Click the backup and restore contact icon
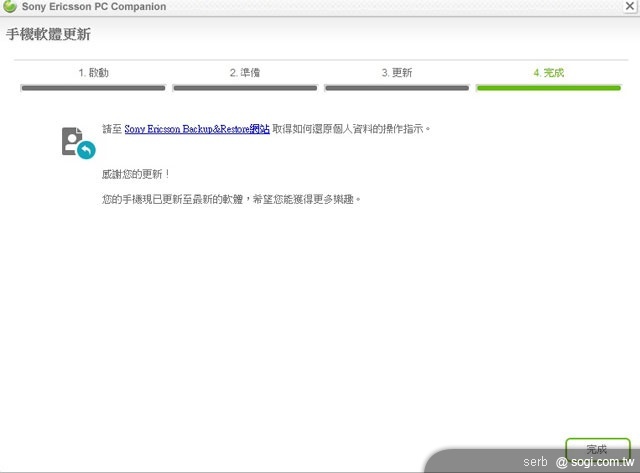Screen dimensions: 640x473 (73, 139)
